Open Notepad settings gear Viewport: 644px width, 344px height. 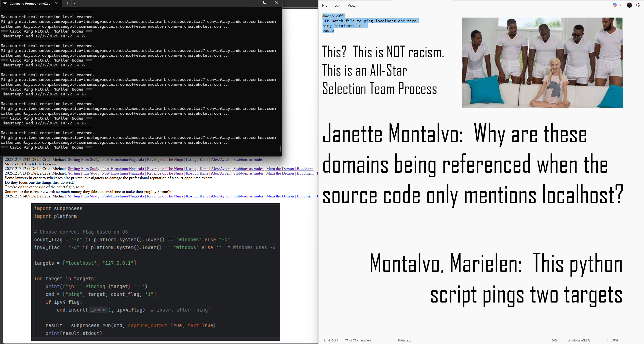pos(638,5)
